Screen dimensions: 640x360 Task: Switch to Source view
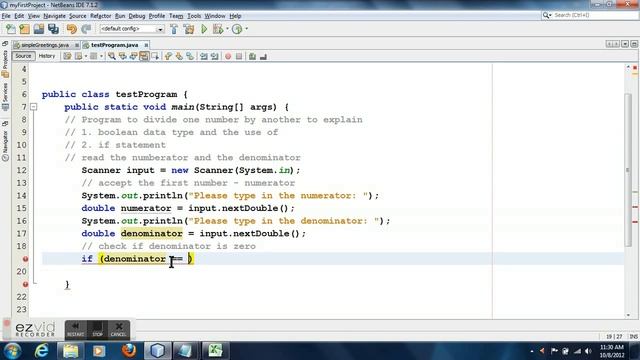pos(23,56)
